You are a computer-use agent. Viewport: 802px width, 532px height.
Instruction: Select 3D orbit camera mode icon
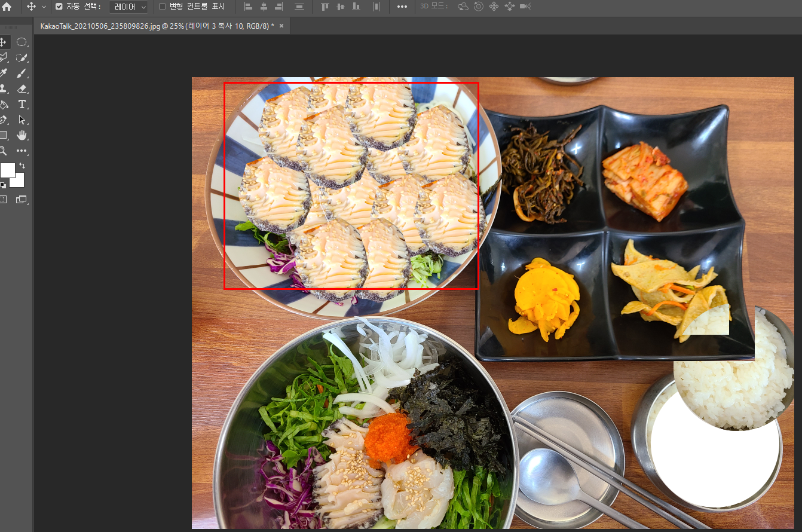[463, 7]
